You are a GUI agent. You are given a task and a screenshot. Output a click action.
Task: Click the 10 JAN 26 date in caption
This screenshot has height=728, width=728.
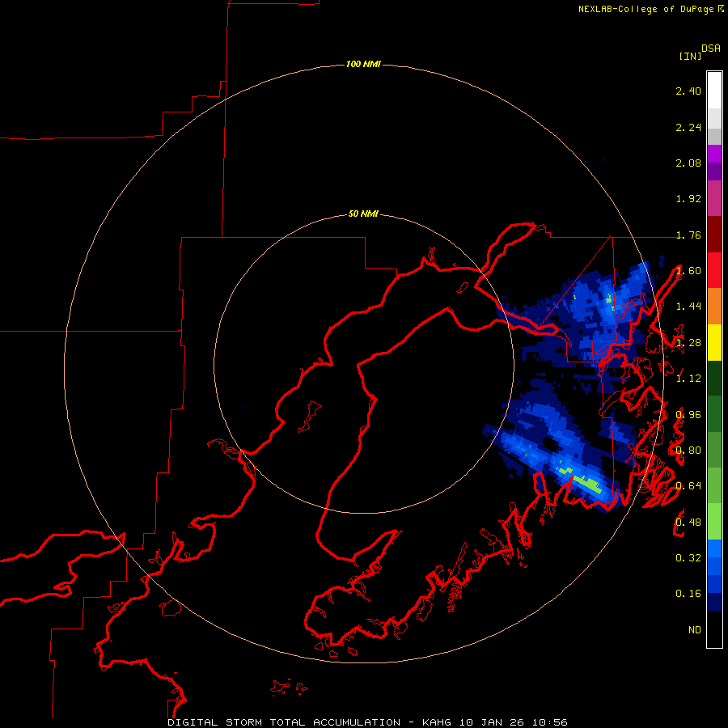(492, 722)
